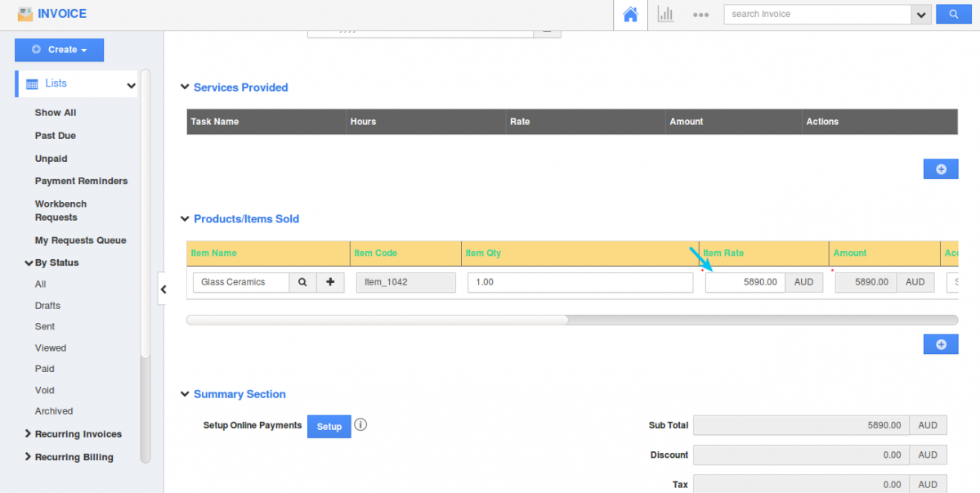This screenshot has width=980, height=493.
Task: Show Drafts status invoices
Action: click(x=47, y=306)
